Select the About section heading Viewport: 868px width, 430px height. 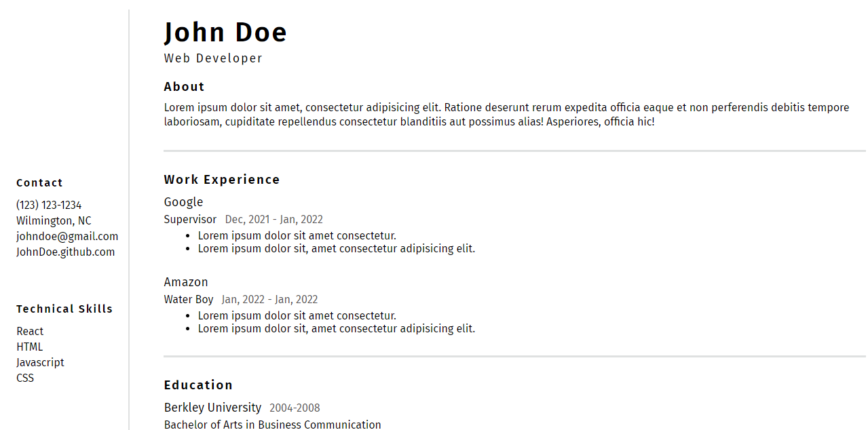184,87
